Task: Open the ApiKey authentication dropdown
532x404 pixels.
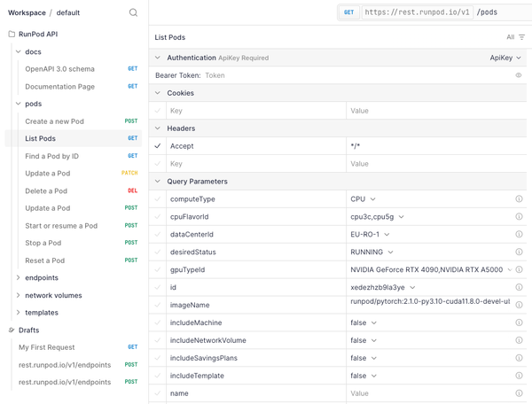Action: point(505,58)
